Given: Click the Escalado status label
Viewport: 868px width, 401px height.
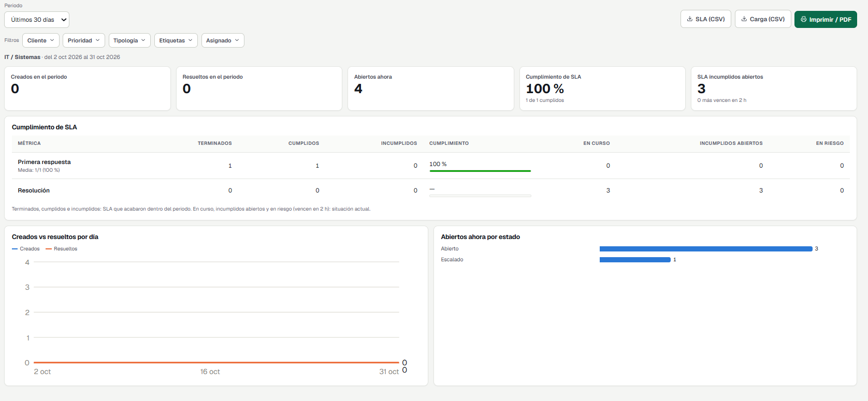Looking at the screenshot, I should [452, 260].
